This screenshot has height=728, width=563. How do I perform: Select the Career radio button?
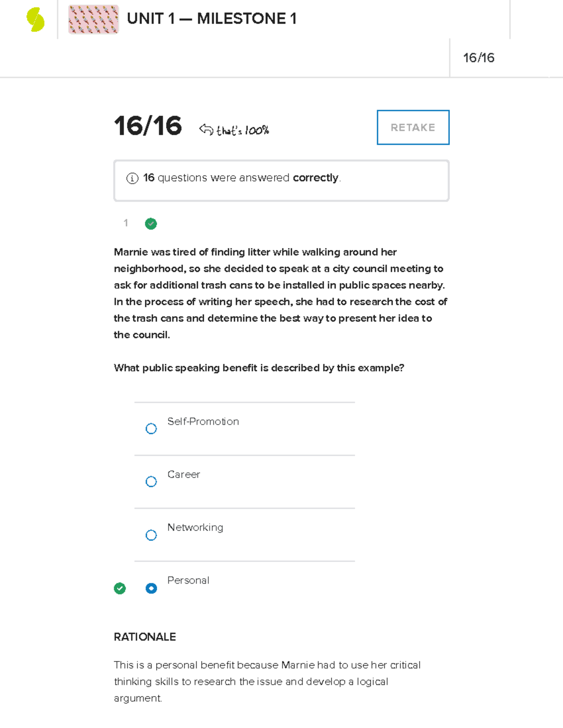pos(151,481)
